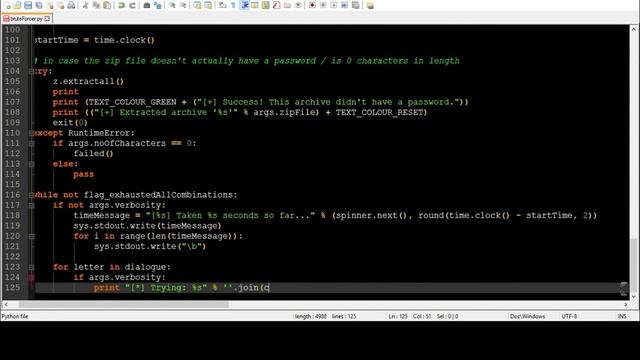Click 'Python file' in the status bar

pyautogui.click(x=15, y=316)
